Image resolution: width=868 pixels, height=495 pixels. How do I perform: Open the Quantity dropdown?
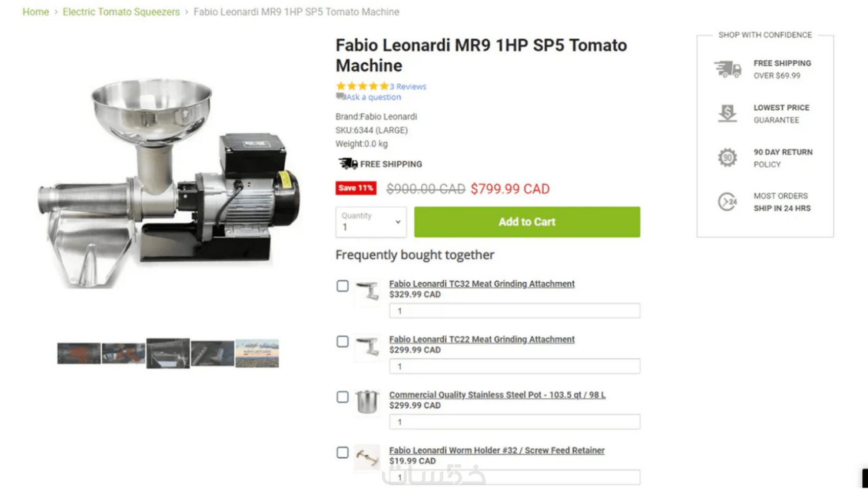[x=371, y=222]
